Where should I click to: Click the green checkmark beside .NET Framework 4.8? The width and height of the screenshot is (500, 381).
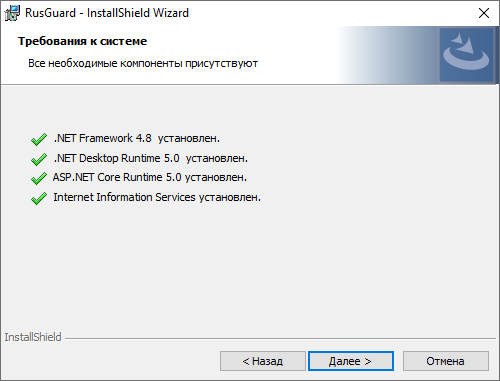39,139
